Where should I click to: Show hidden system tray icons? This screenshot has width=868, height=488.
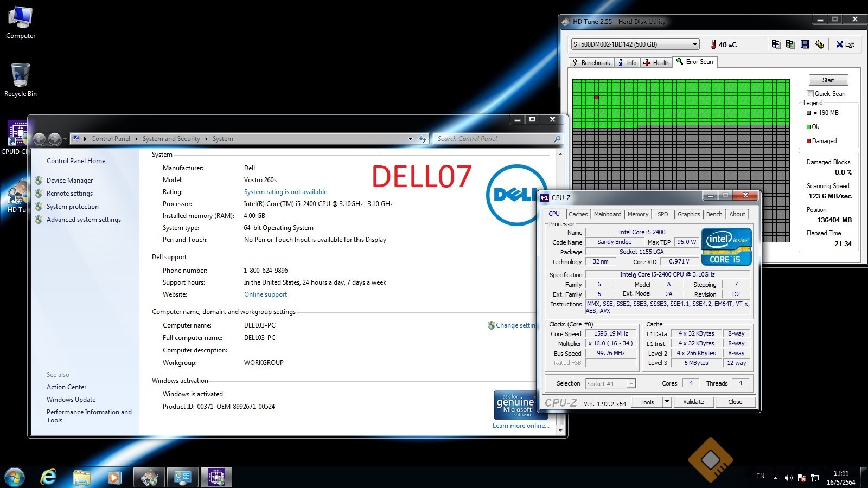pos(775,478)
